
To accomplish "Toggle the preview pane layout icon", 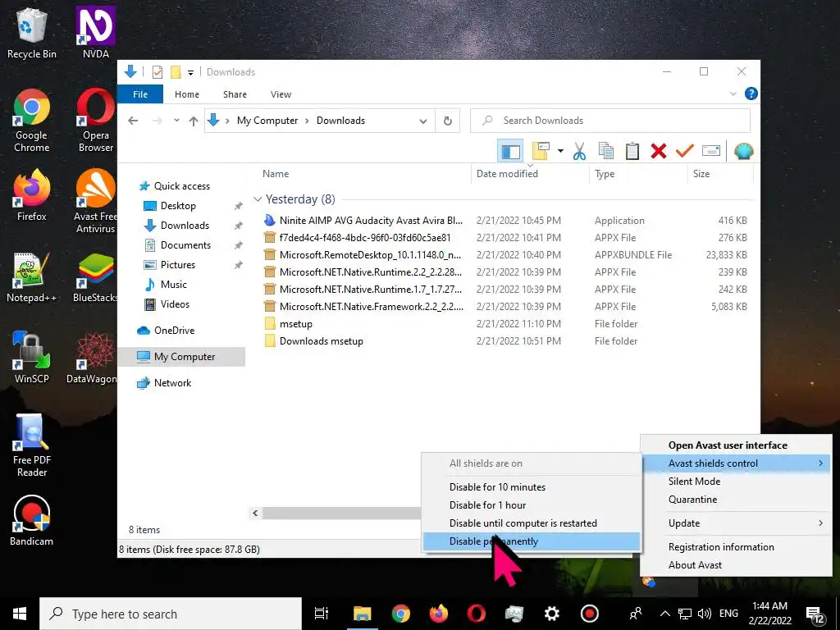I will 510,151.
